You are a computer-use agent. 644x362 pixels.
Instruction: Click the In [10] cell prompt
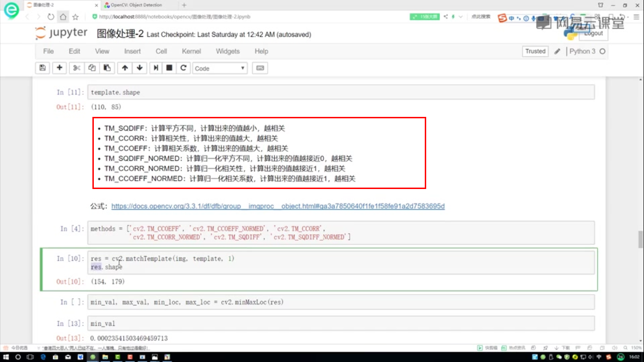70,259
